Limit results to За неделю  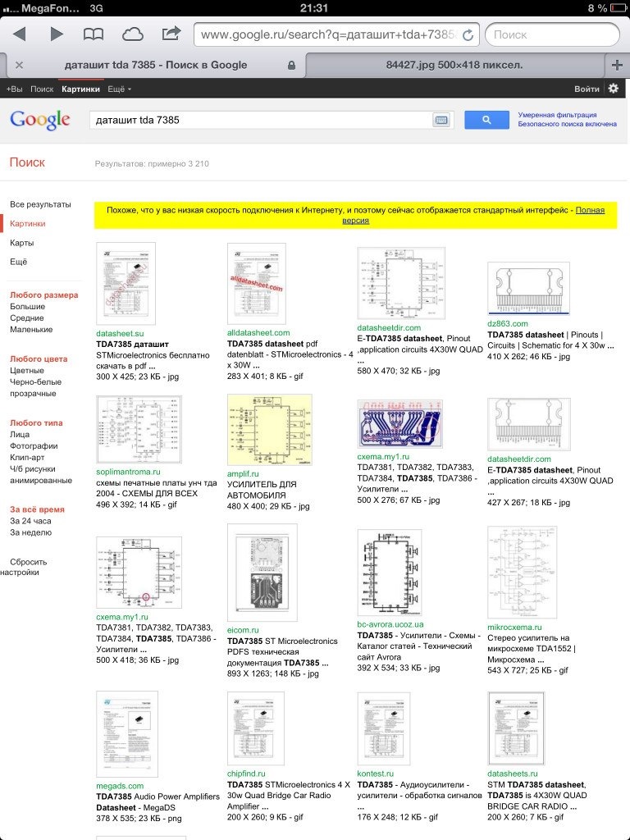point(30,532)
